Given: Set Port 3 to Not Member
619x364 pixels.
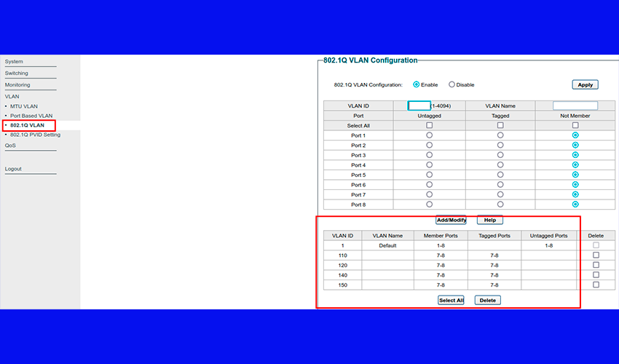Looking at the screenshot, I should pos(575,155).
